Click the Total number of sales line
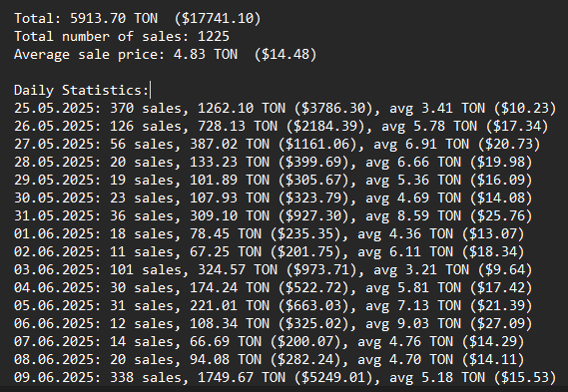This screenshot has width=568, height=392. click(x=122, y=37)
